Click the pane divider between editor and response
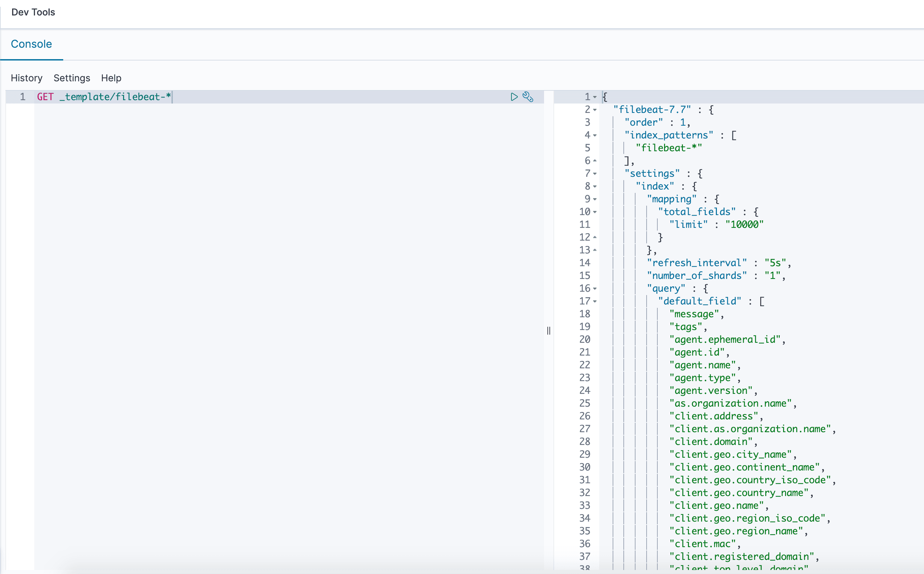 pyautogui.click(x=549, y=331)
